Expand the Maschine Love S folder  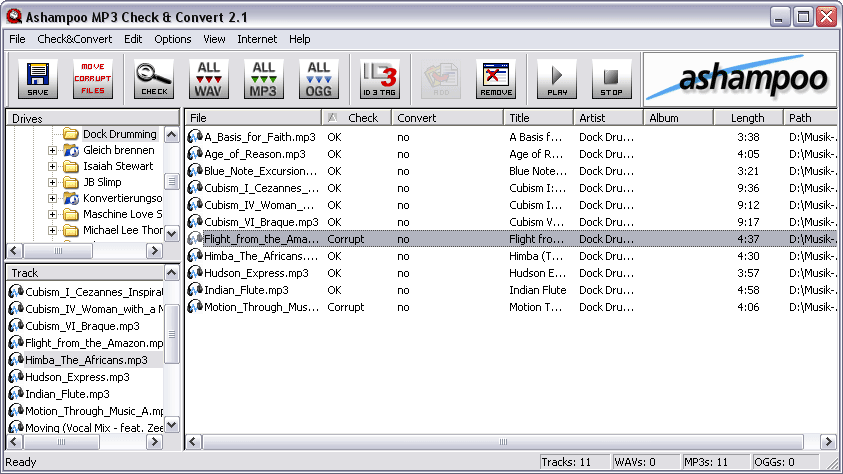pos(52,214)
